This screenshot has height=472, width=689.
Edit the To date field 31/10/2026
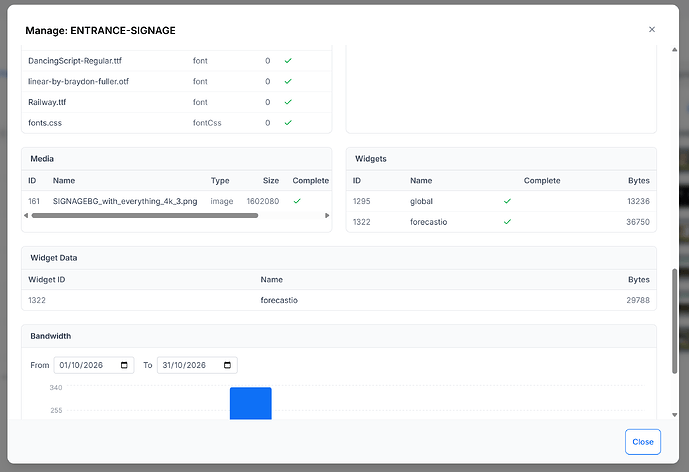tap(197, 365)
